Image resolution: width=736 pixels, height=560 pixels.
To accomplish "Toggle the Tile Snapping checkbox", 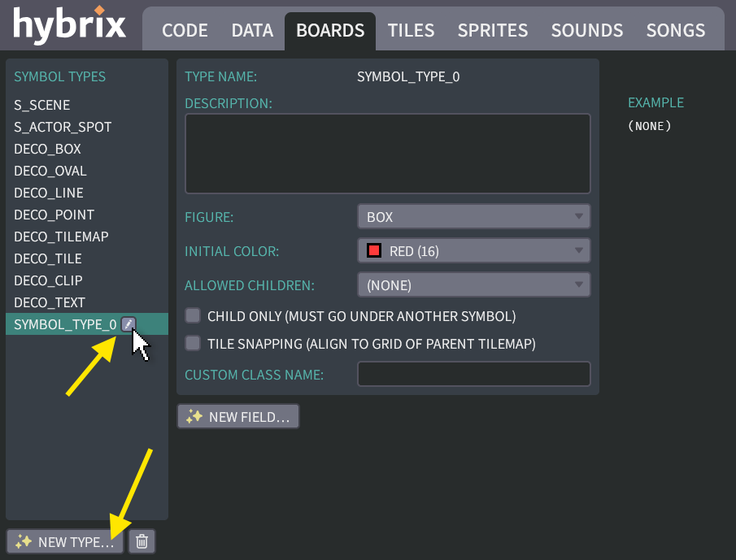I will tap(193, 343).
